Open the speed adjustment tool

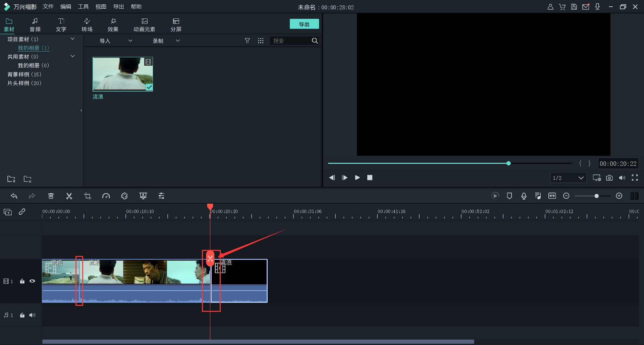pos(106,196)
